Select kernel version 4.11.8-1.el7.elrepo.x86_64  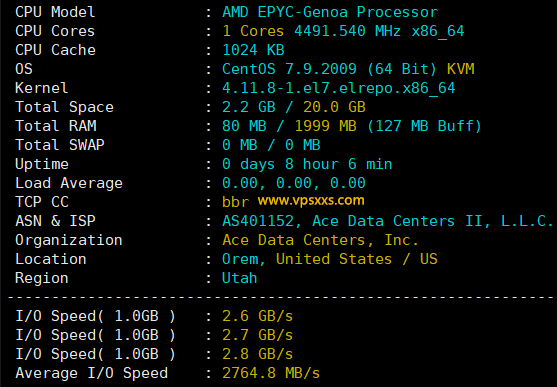[339, 88]
